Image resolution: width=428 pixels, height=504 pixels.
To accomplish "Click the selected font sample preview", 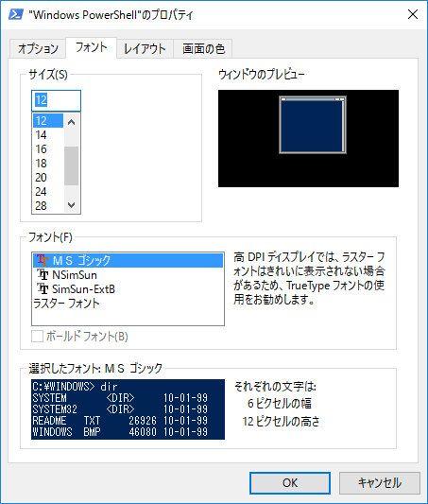I will coord(128,409).
